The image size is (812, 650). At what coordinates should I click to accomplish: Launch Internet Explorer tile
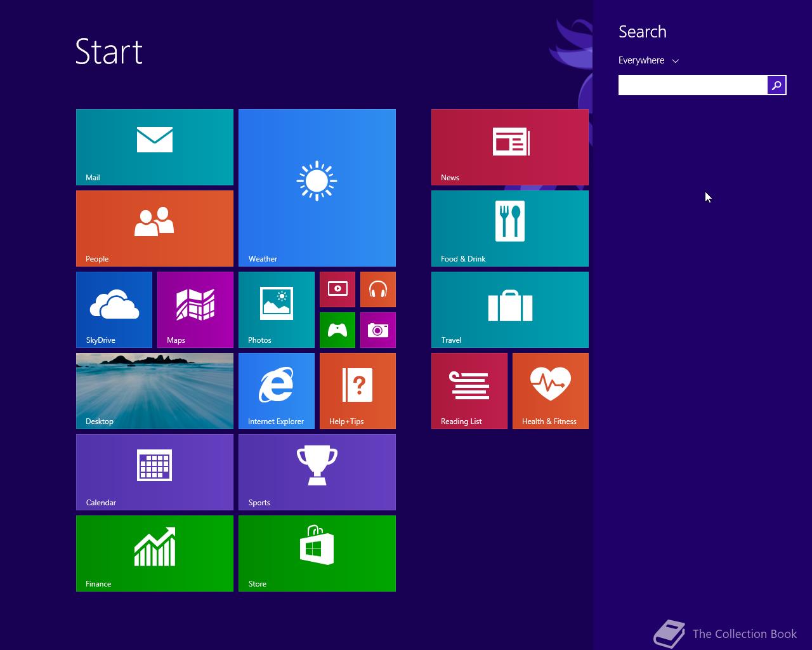[x=277, y=391]
